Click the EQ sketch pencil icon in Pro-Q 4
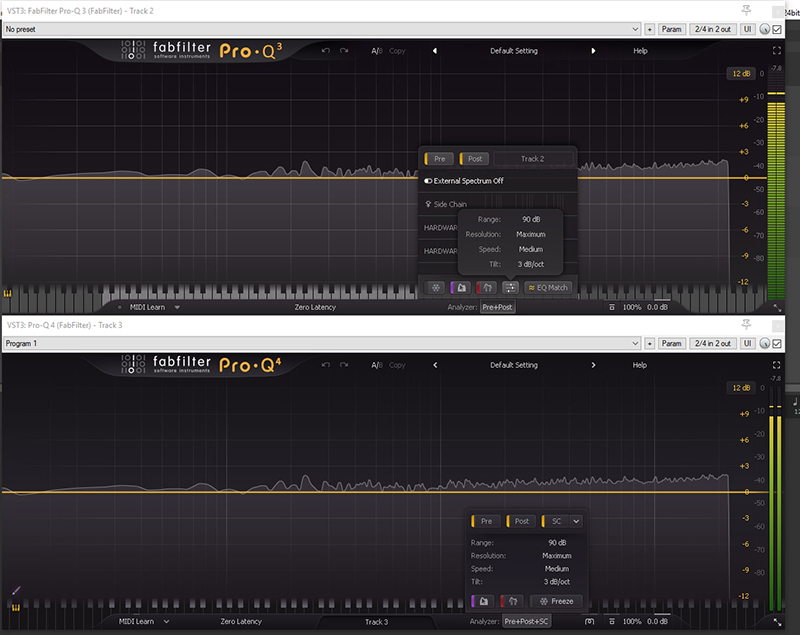Screen dimensions: 800x635 click(16, 590)
